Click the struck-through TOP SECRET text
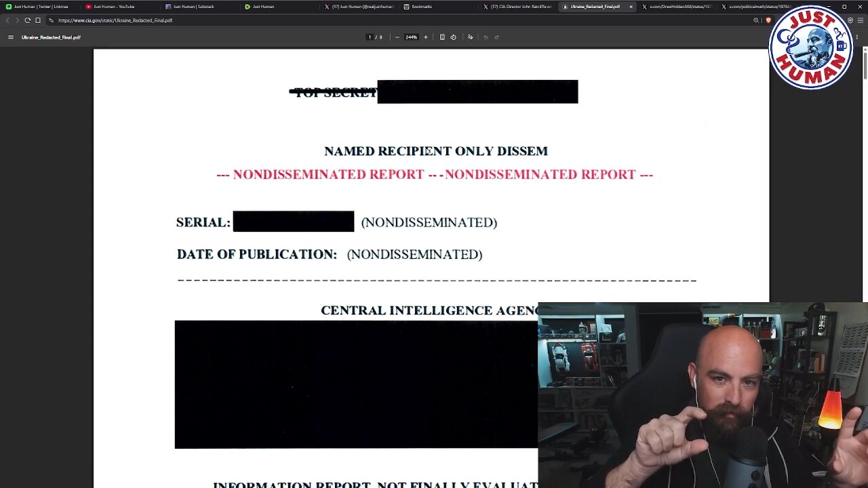This screenshot has width=868, height=488. tap(333, 92)
